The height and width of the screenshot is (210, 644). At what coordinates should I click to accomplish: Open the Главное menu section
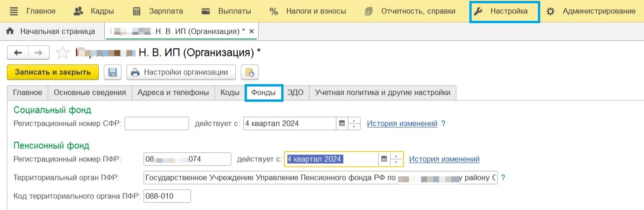click(x=32, y=11)
